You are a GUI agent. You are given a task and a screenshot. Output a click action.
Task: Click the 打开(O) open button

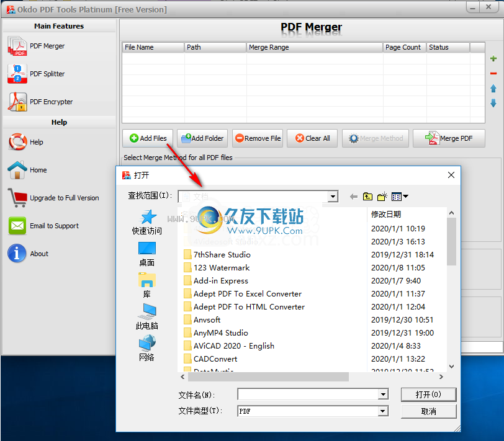pos(428,394)
